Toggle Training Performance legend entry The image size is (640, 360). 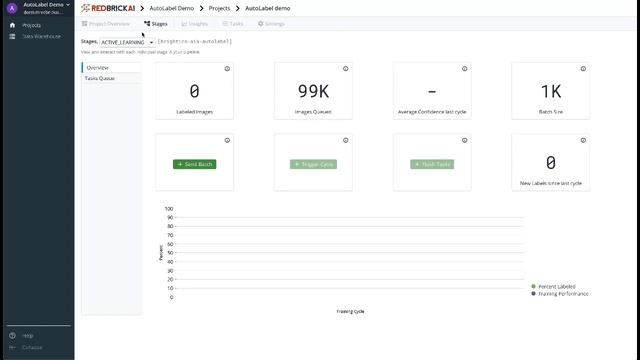tap(560, 294)
